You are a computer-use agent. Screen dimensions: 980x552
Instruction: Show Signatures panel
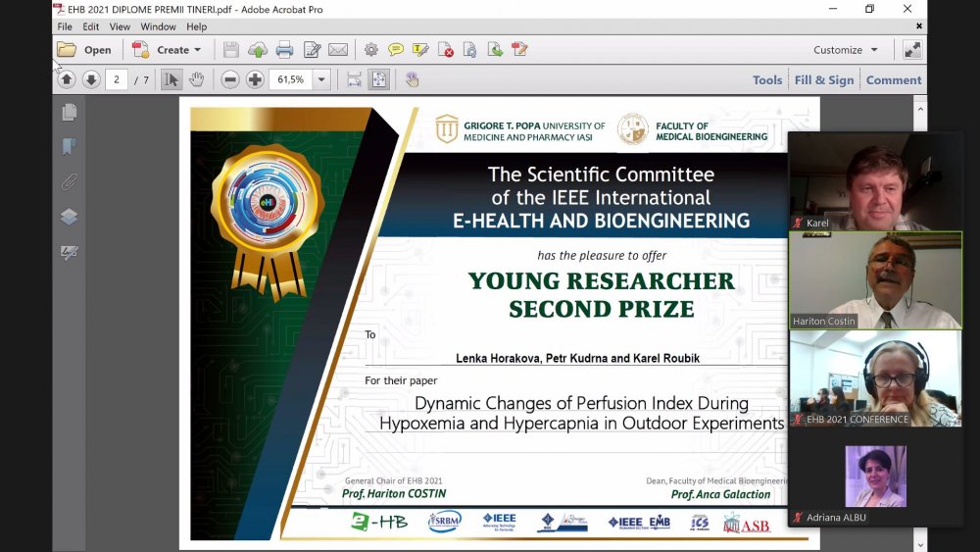(70, 253)
